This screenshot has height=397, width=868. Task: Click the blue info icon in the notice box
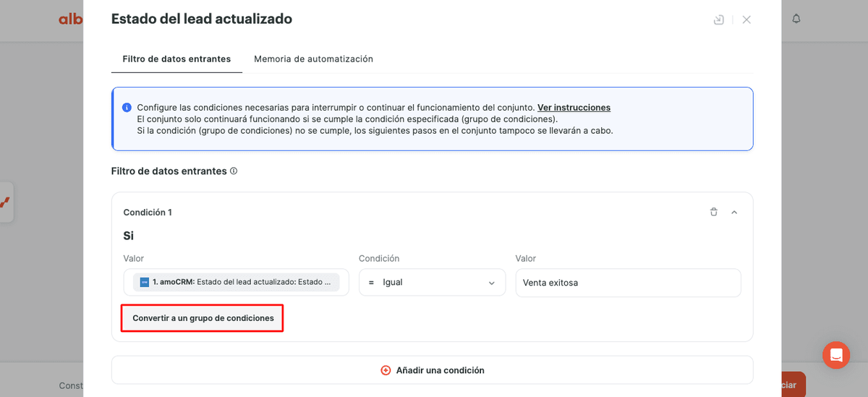point(127,107)
